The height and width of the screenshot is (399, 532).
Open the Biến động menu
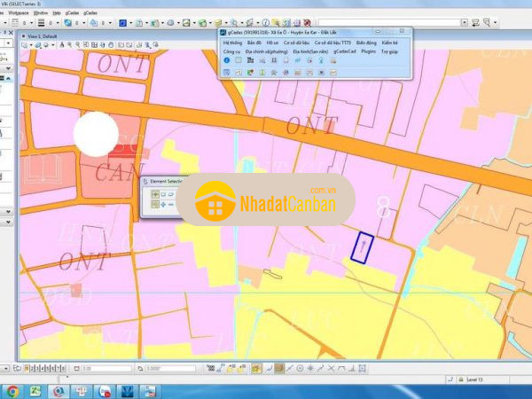pos(367,42)
